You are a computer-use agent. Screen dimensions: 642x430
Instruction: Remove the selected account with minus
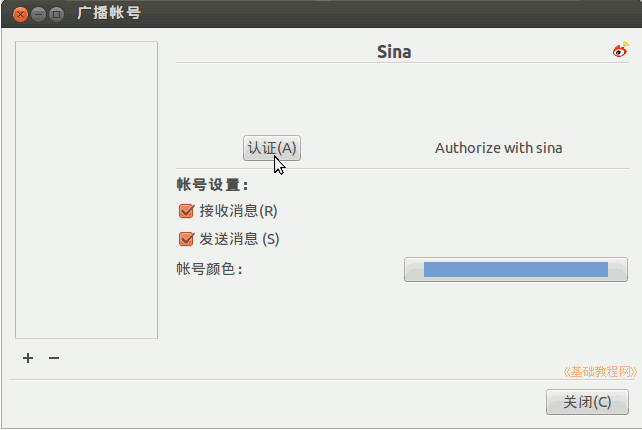(54, 358)
